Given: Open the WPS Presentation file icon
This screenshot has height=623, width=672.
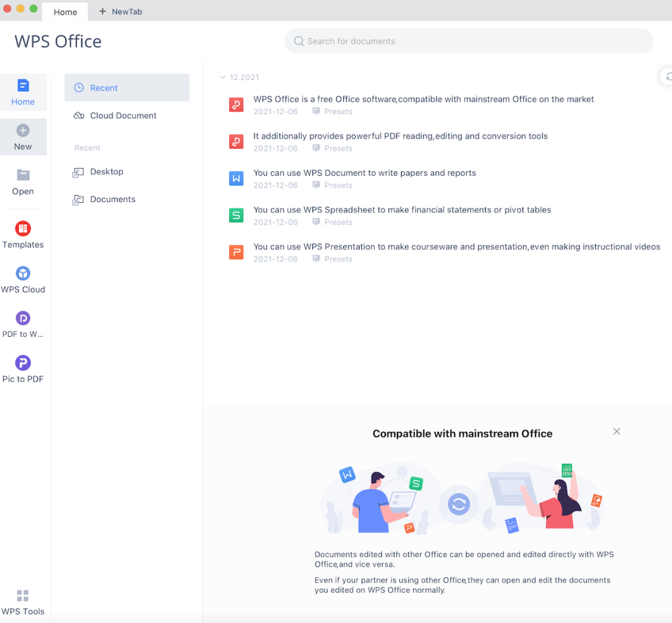Looking at the screenshot, I should (236, 252).
